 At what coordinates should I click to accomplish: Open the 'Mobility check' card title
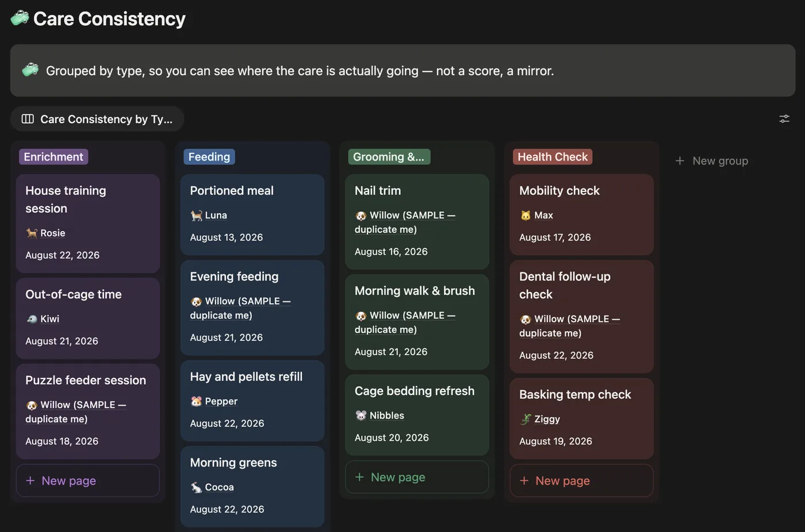click(x=559, y=191)
